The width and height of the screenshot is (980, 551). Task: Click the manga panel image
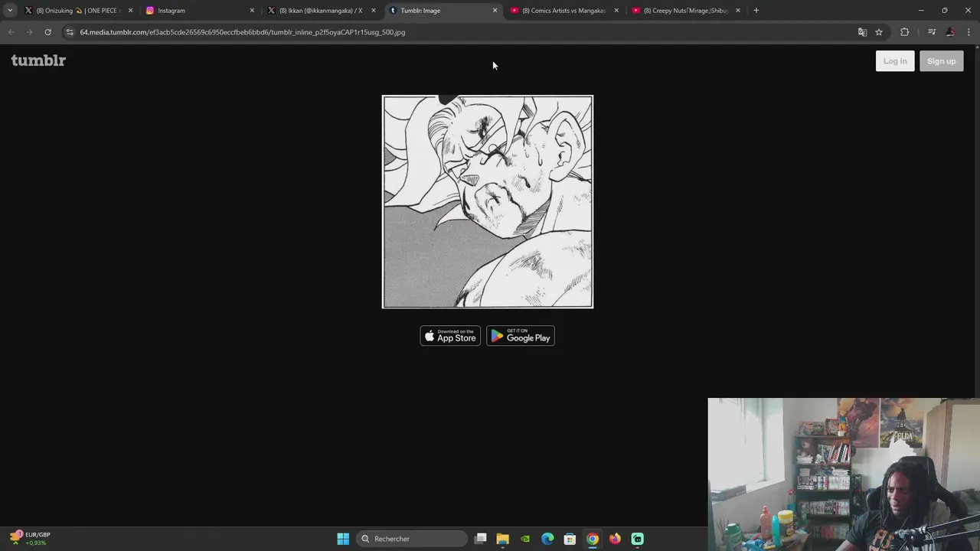point(488,202)
